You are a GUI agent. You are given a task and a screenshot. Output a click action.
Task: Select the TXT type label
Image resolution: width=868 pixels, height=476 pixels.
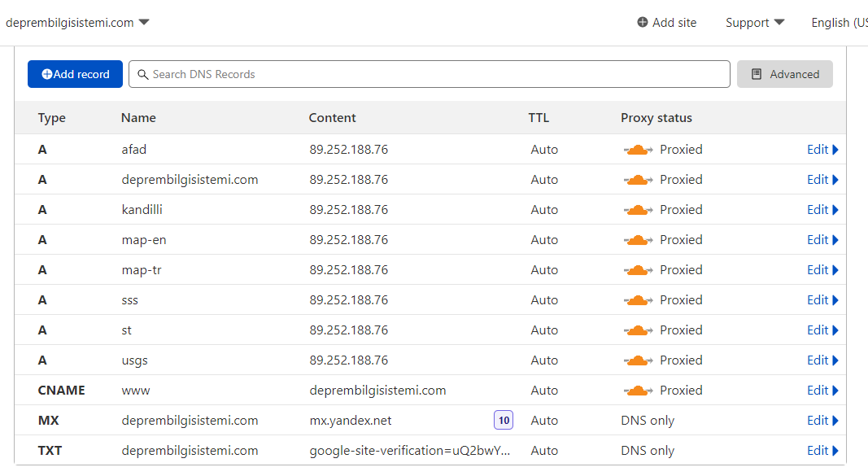pos(50,451)
